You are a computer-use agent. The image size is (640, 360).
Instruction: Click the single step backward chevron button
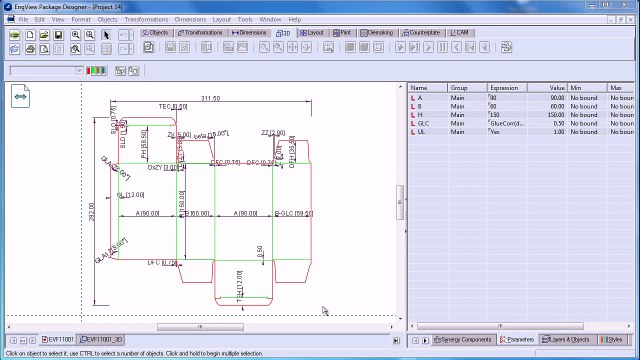click(x=457, y=47)
